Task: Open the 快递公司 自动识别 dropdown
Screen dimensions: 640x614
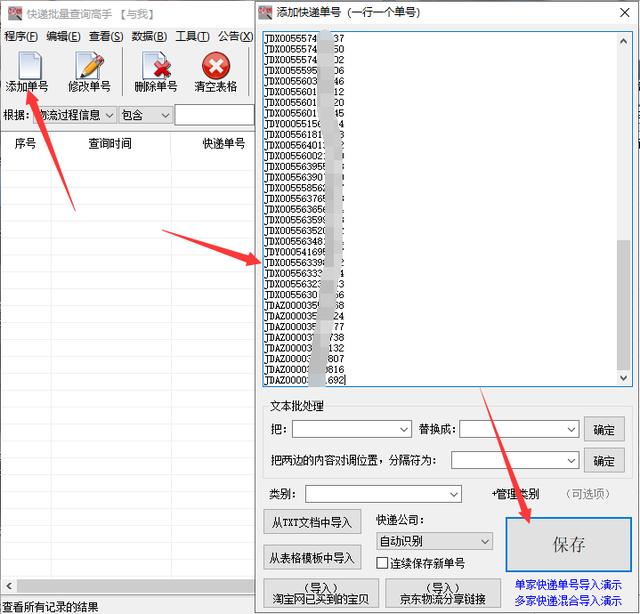Action: [x=434, y=541]
